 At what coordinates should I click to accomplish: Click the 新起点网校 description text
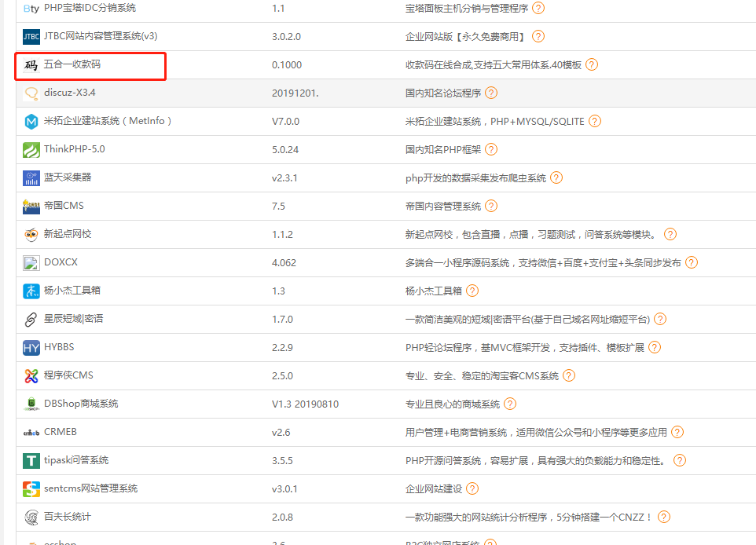pos(532,235)
